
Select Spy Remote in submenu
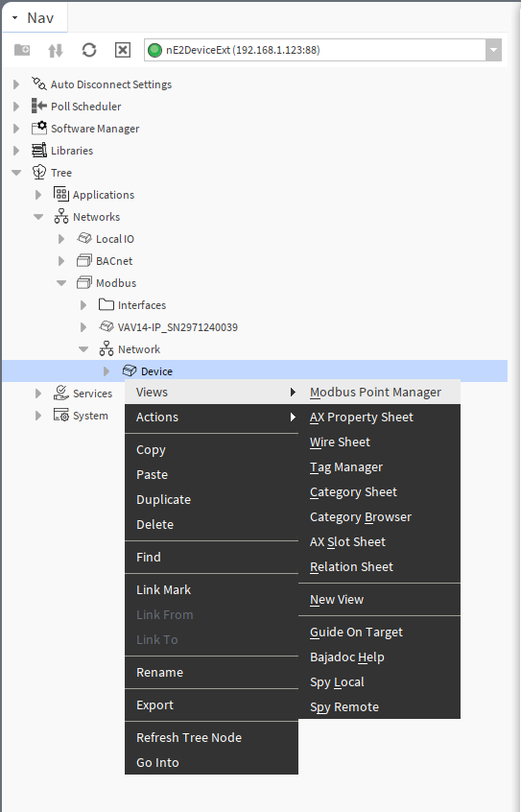379,706
